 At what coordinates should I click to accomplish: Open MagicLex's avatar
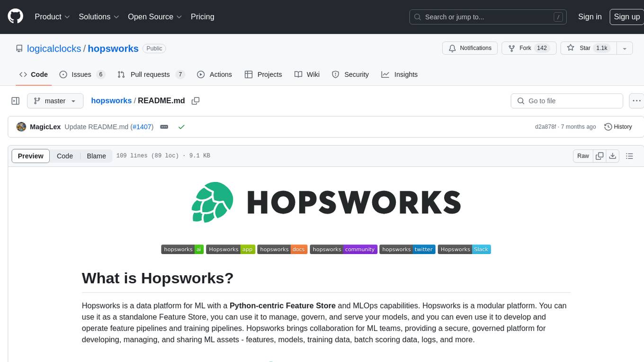[21, 127]
